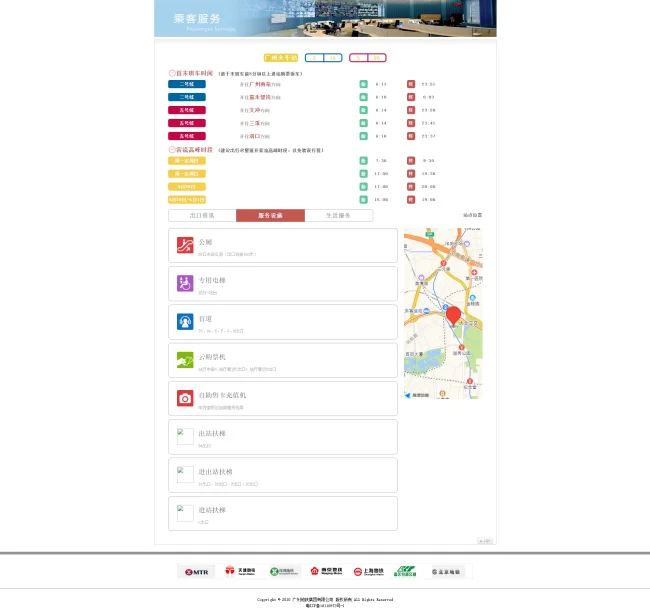Click the first yellow peak-period date badge
This screenshot has width=650, height=616.
point(187,161)
